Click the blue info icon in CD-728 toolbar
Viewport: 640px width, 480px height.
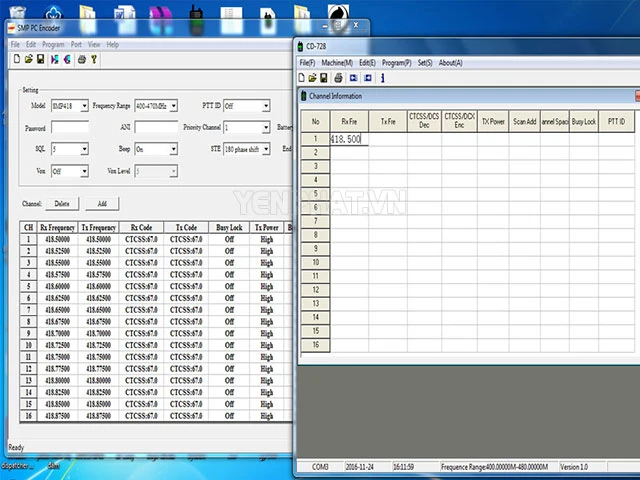(x=383, y=77)
